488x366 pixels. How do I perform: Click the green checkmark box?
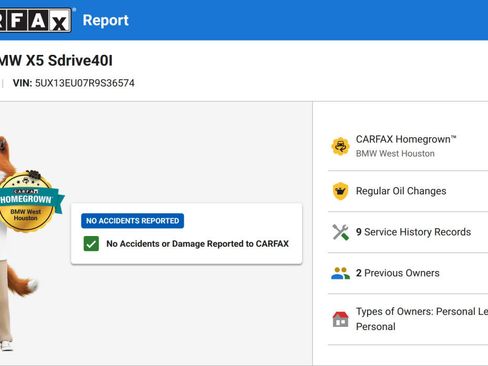[x=91, y=244]
